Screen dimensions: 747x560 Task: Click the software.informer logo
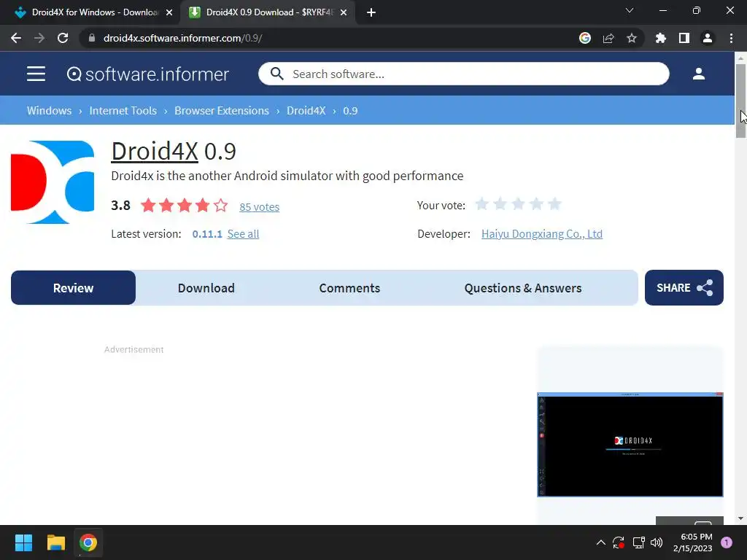[x=147, y=74]
